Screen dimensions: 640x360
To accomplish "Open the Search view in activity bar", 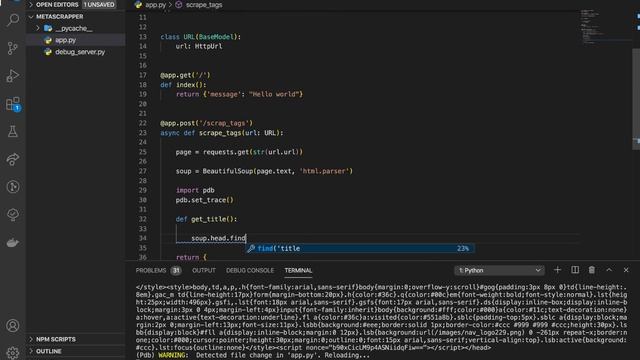I will point(13,20).
